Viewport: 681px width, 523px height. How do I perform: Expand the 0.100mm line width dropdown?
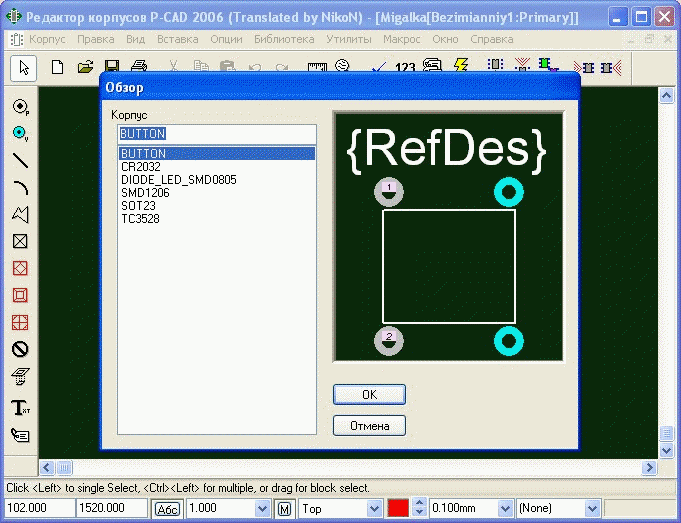[x=505, y=509]
